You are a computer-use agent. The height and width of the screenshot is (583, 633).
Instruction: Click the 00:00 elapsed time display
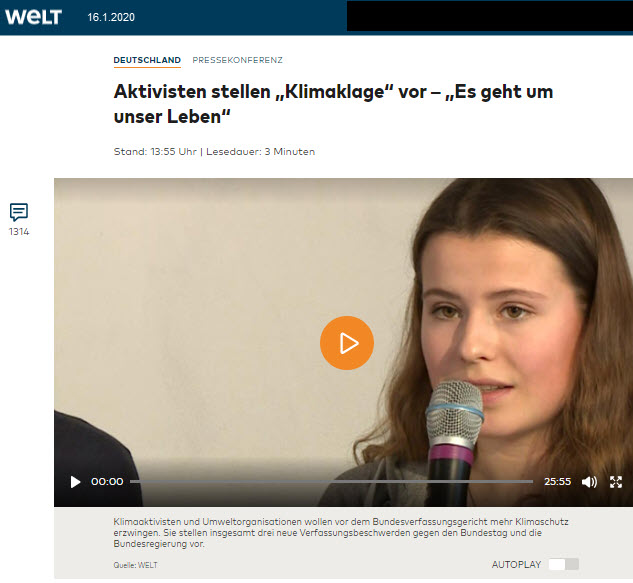107,482
